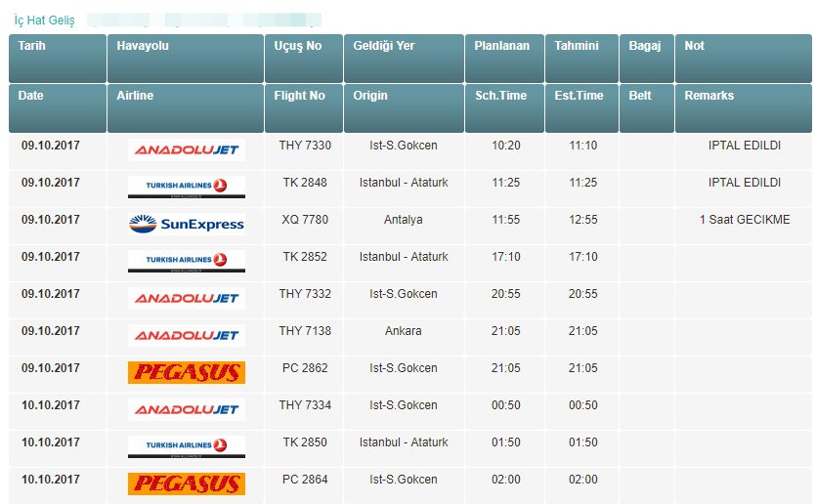Click the Remarks header cell
Screen dimensions: 816x504
tap(743, 108)
